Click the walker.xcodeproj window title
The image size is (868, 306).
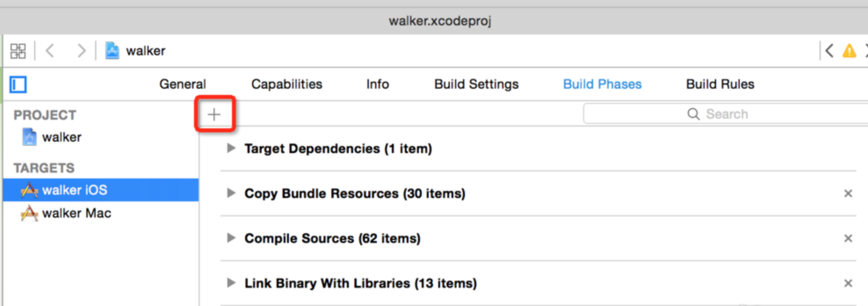point(440,21)
